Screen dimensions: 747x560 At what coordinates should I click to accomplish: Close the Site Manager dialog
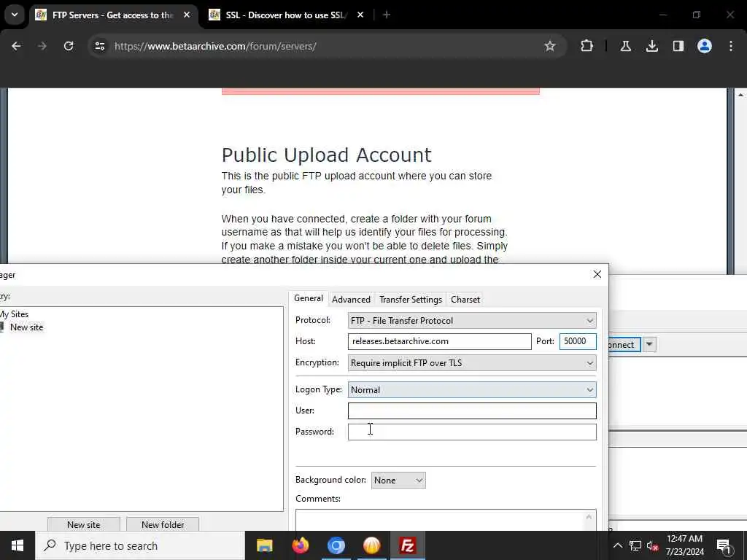597,274
